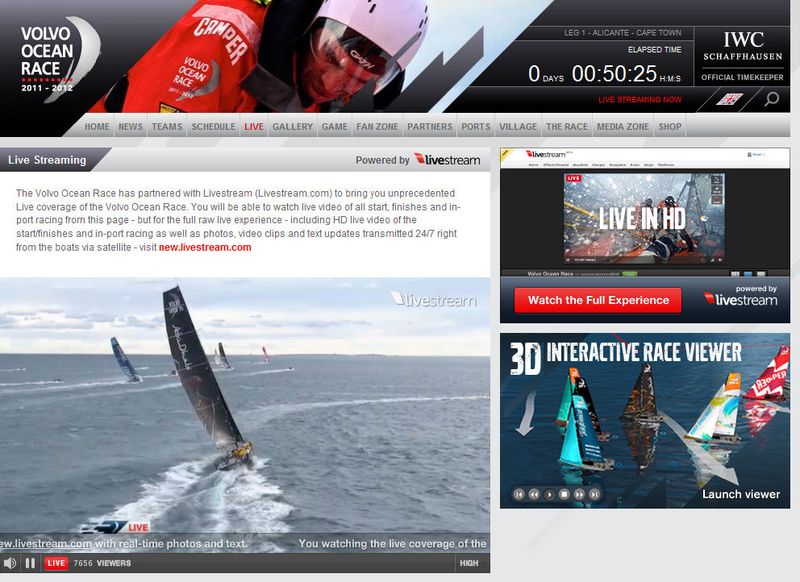Skip to end in 3D viewer controls
Viewport: 800px width, 582px height.
coord(594,494)
